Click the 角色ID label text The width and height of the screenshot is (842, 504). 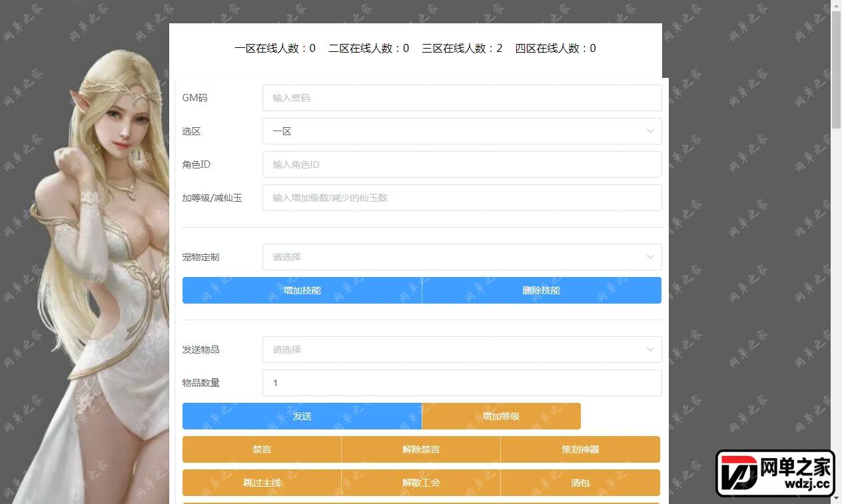(x=197, y=164)
